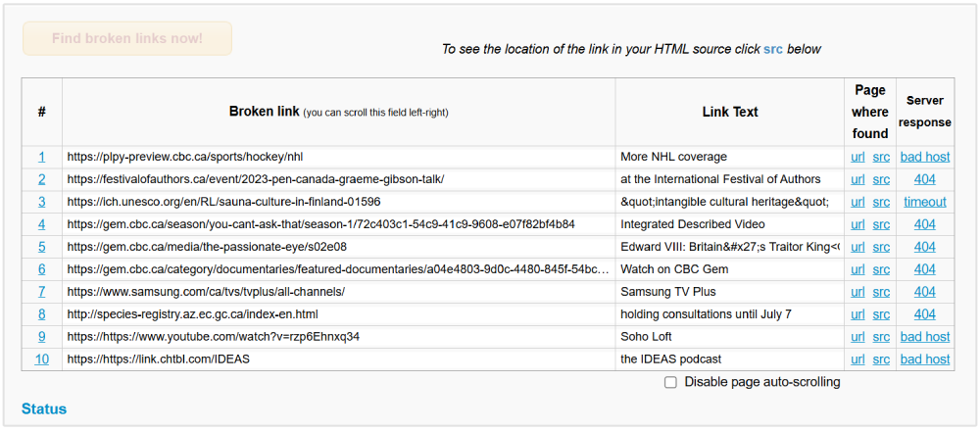The width and height of the screenshot is (980, 430).
Task: Click 404 response for festivalofauthors.ca row
Action: click(924, 179)
